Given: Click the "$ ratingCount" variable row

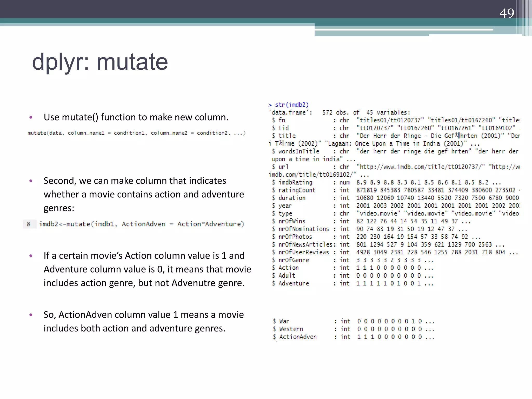Looking at the screenshot, I should tap(396, 190).
